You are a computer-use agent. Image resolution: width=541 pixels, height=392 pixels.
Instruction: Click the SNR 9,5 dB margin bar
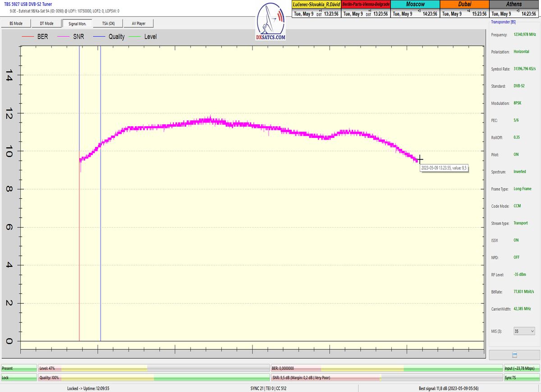tap(386, 378)
